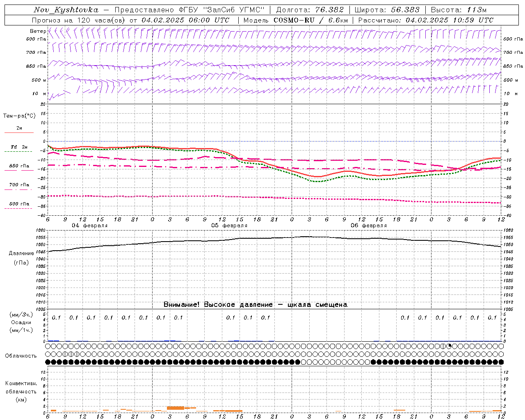Click the 'Тем-ра(°C)' temperature label
This screenshot has height=420, width=525.
tap(19, 116)
